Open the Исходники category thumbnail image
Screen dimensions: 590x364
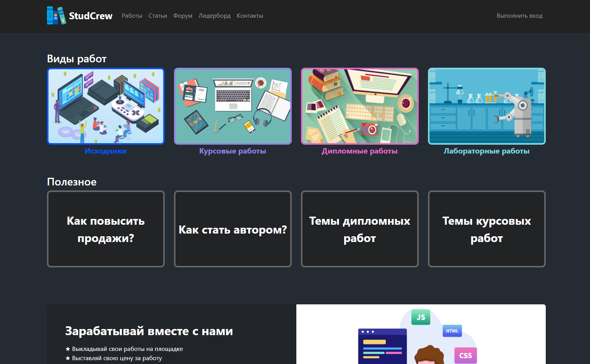coord(106,106)
